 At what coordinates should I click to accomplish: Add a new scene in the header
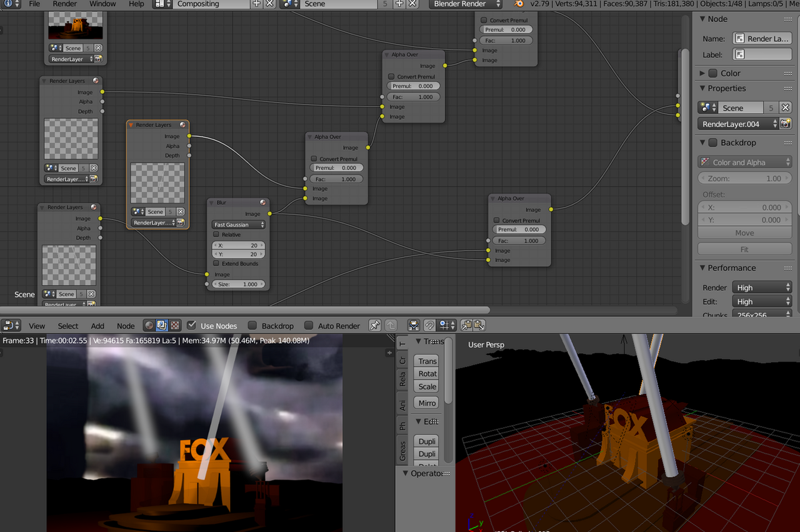tap(400, 4)
